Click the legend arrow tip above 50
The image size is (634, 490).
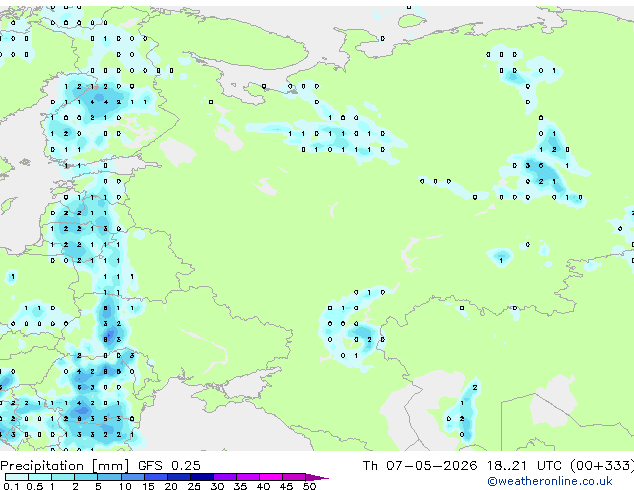(x=317, y=477)
